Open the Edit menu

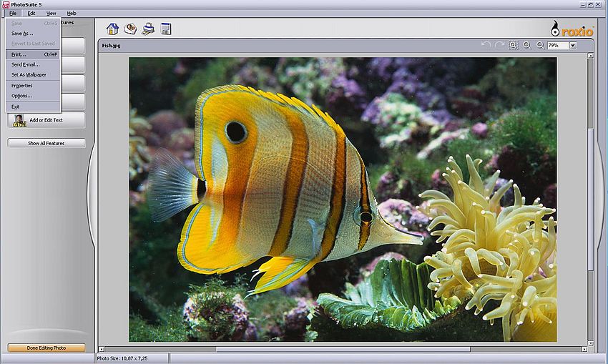coord(31,13)
